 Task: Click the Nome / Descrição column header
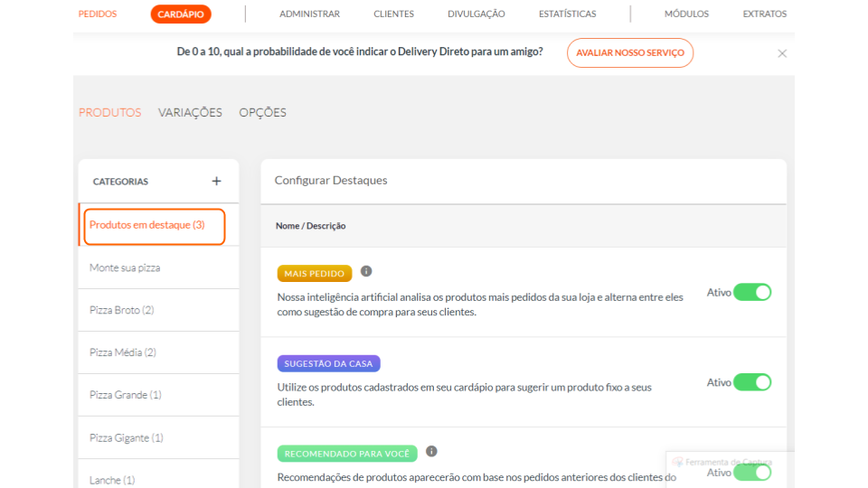(310, 226)
